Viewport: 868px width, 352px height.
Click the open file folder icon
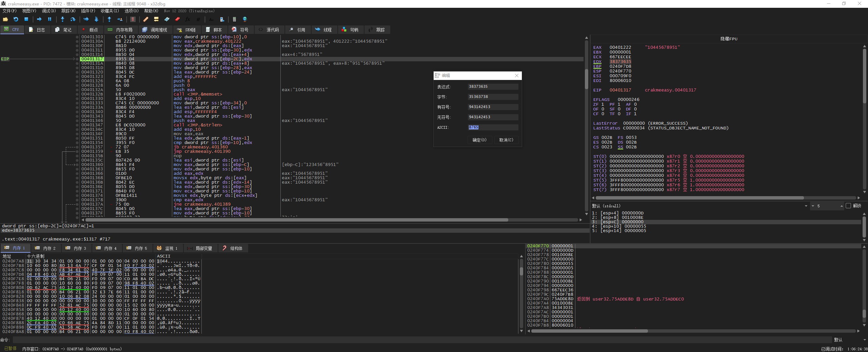5,19
